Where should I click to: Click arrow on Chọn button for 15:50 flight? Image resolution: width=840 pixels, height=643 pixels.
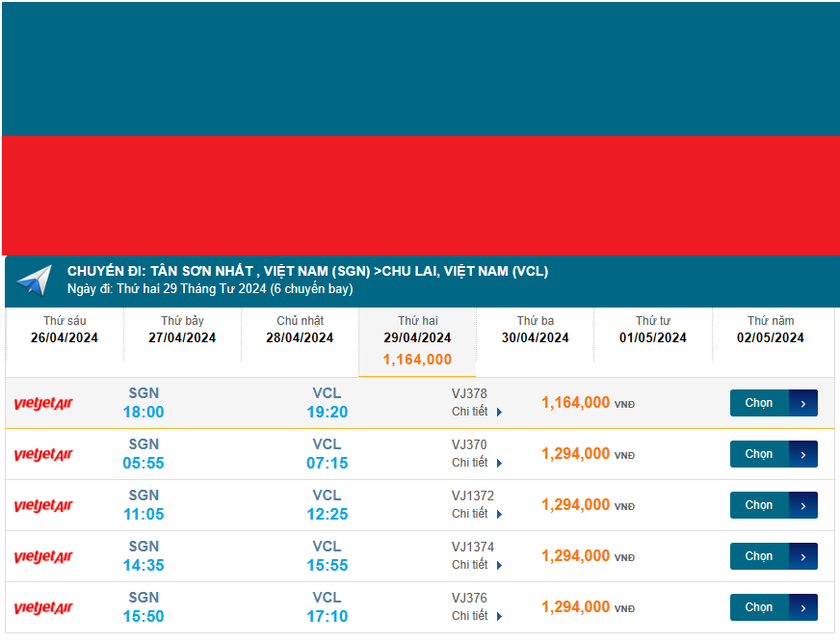click(803, 607)
